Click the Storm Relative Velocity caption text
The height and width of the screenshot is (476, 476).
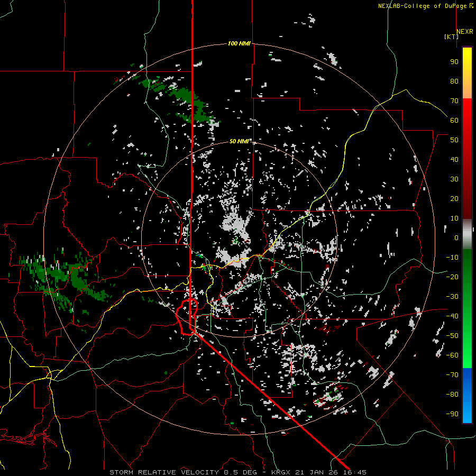click(x=238, y=472)
